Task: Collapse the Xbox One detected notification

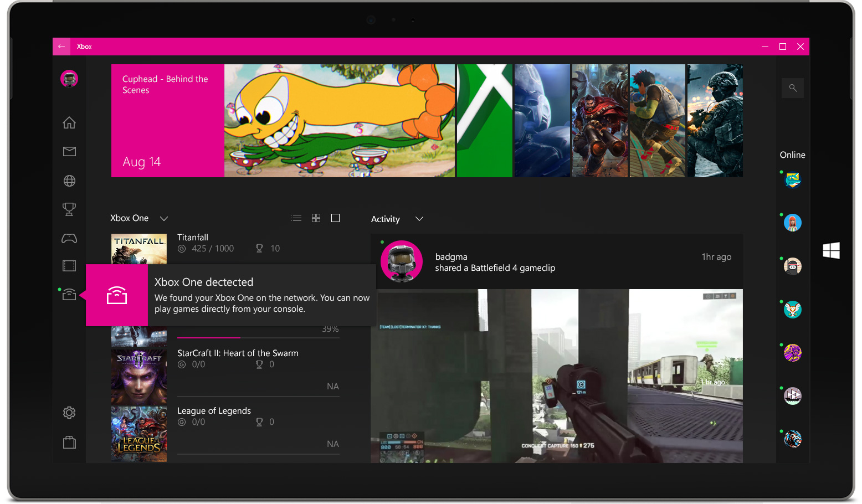Action: [116, 295]
